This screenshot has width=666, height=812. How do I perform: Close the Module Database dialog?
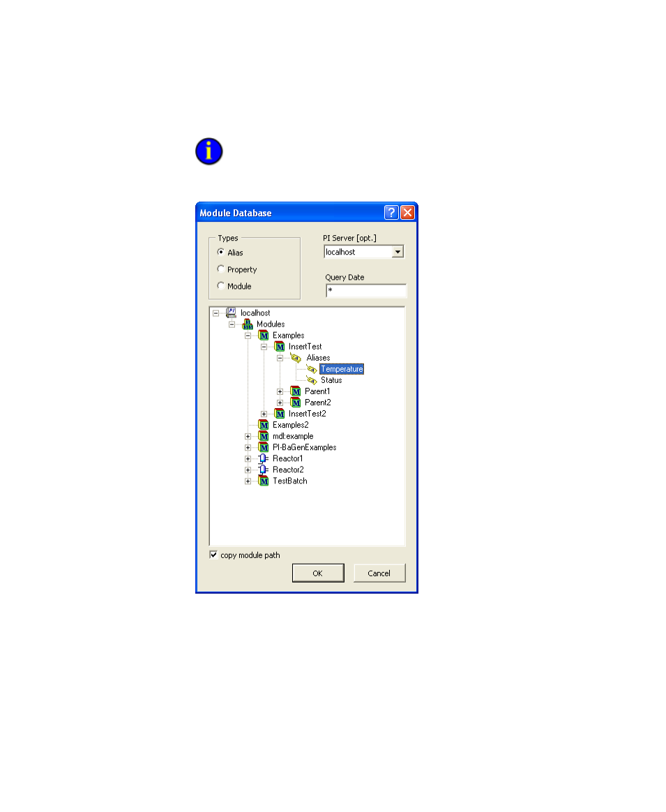coord(407,212)
